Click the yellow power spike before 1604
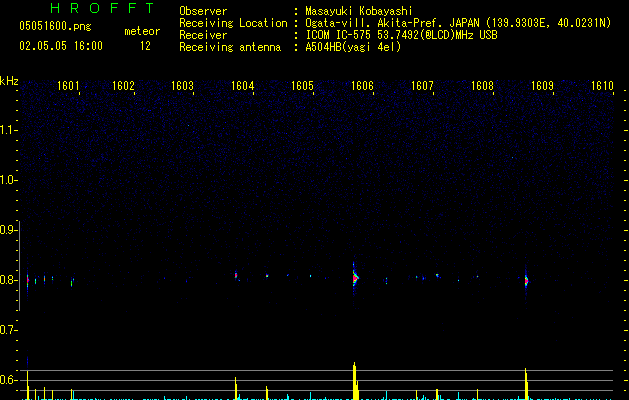The height and width of the screenshot is (400, 629). point(236,388)
